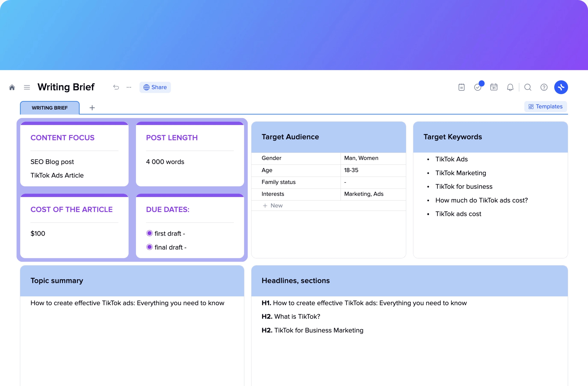Click the home icon
This screenshot has height=386, width=588.
pyautogui.click(x=12, y=87)
